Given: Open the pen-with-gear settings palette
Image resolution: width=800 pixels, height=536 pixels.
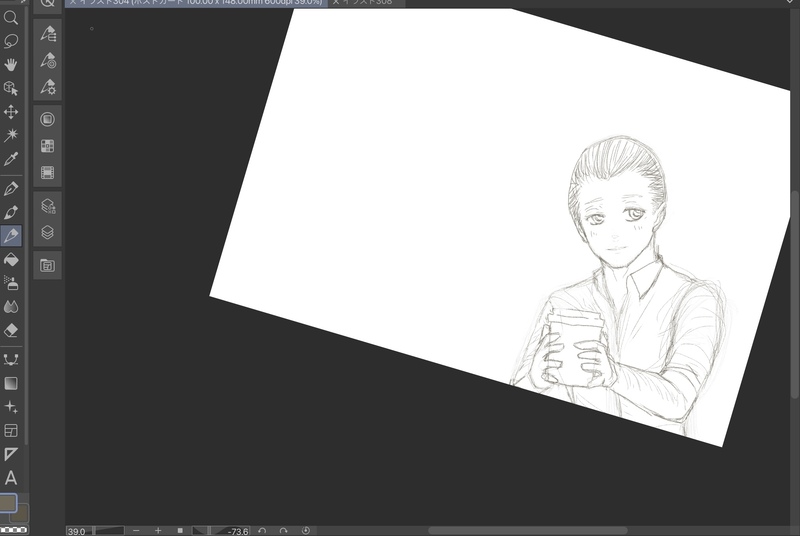Looking at the screenshot, I should click(x=48, y=87).
